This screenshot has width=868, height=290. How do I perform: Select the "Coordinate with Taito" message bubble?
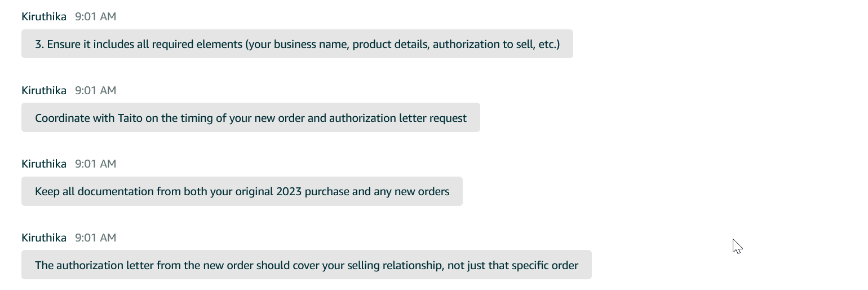(x=250, y=118)
